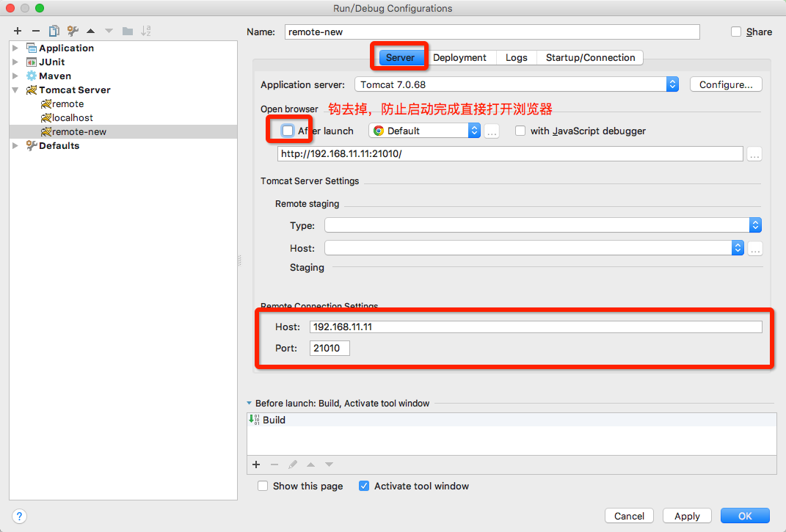Move before-launch task down
Viewport: 786px width, 532px height.
point(329,464)
